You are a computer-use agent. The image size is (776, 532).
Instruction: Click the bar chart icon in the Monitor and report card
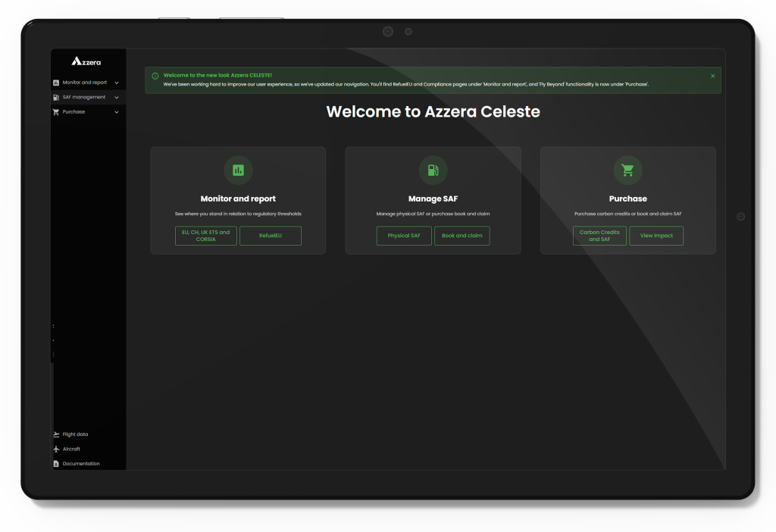point(238,171)
